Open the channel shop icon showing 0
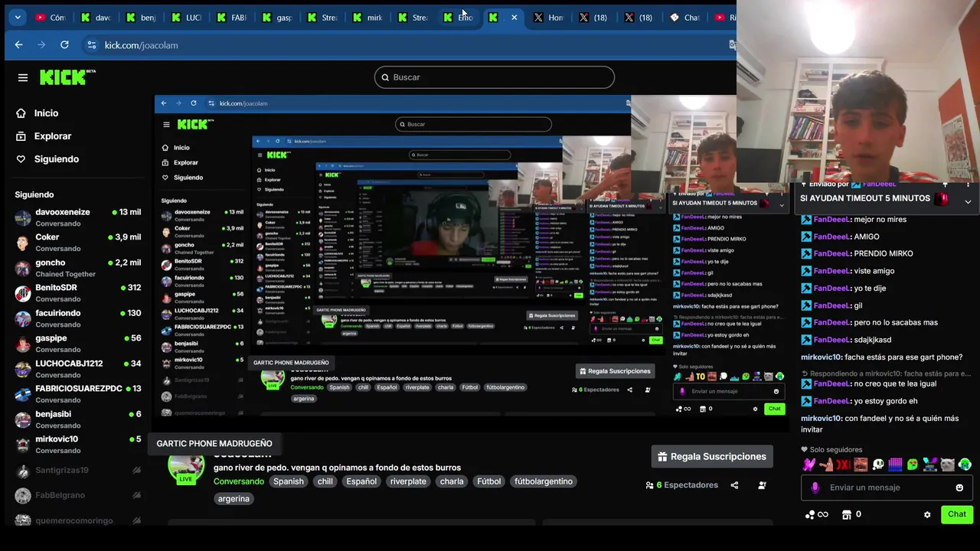The width and height of the screenshot is (980, 551). (846, 514)
